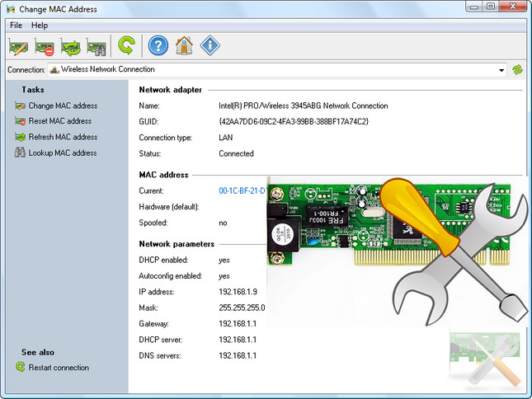Select Lookup MAC address task link
Image resolution: width=532 pixels, height=399 pixels.
[63, 153]
